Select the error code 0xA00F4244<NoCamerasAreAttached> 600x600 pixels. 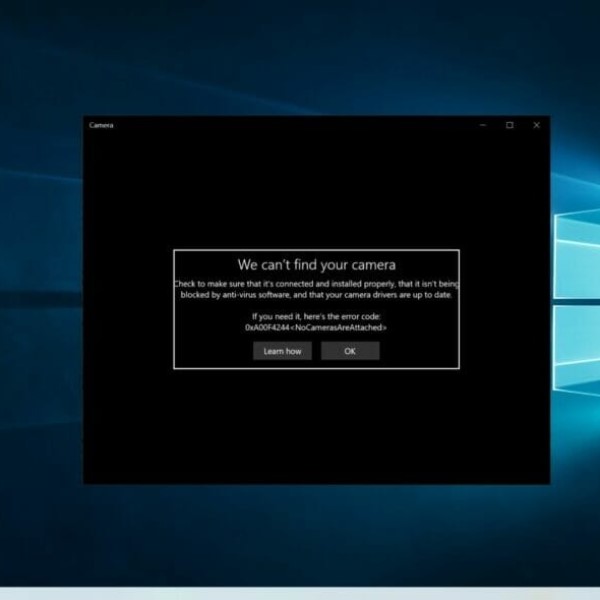[316, 328]
